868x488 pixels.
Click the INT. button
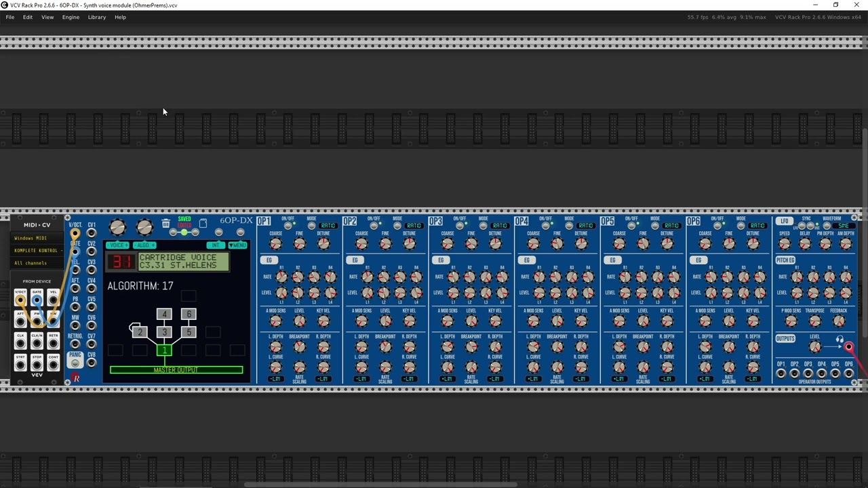coord(216,245)
